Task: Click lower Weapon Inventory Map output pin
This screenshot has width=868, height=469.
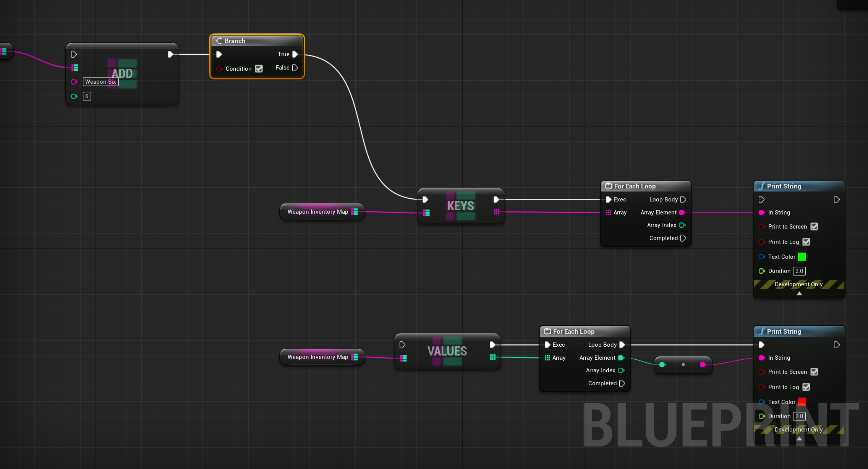Action: pyautogui.click(x=355, y=357)
